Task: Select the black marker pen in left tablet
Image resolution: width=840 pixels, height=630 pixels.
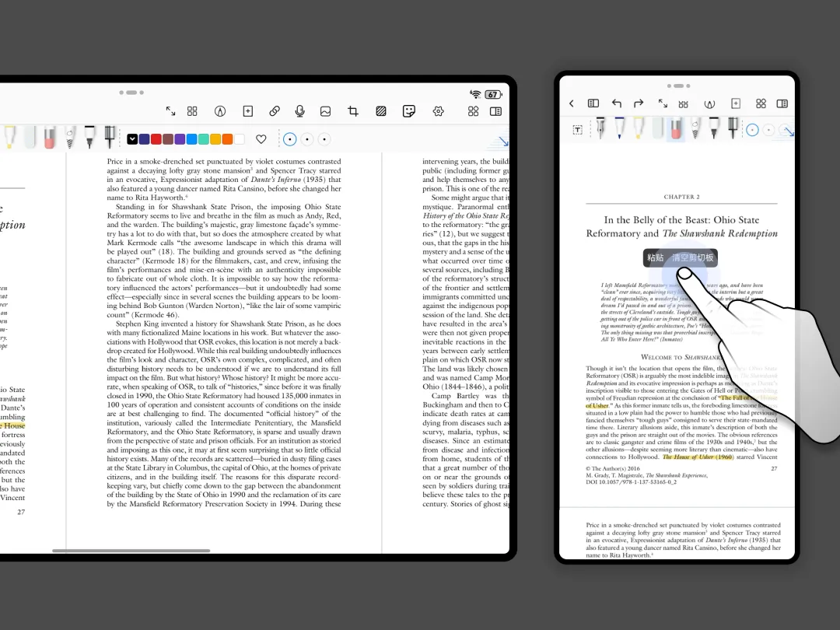Action: tap(89, 137)
